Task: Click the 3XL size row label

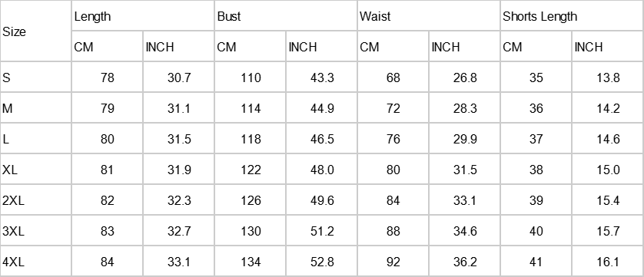Action: [x=35, y=231]
